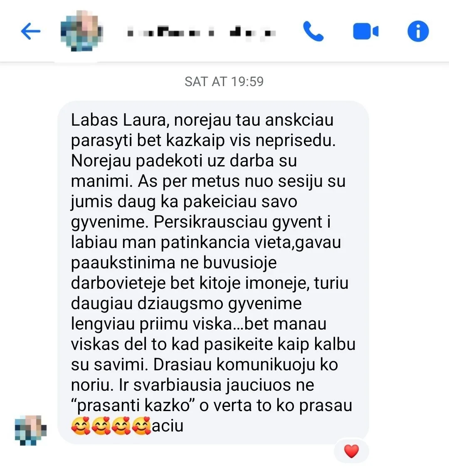Viewport: 449px width, 476px height.
Task: Select the message starting "Labas Laura"
Action: pyautogui.click(x=213, y=273)
